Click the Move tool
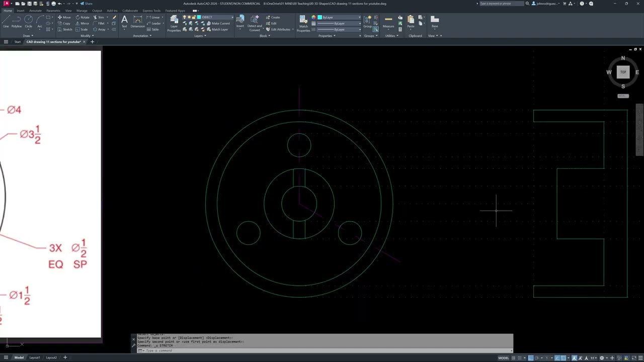The height and width of the screenshot is (362, 644). [64, 17]
